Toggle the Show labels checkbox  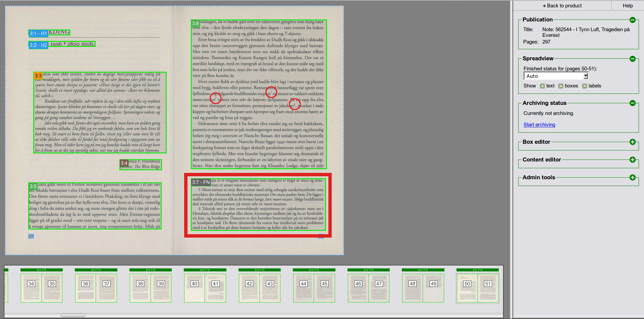point(584,86)
